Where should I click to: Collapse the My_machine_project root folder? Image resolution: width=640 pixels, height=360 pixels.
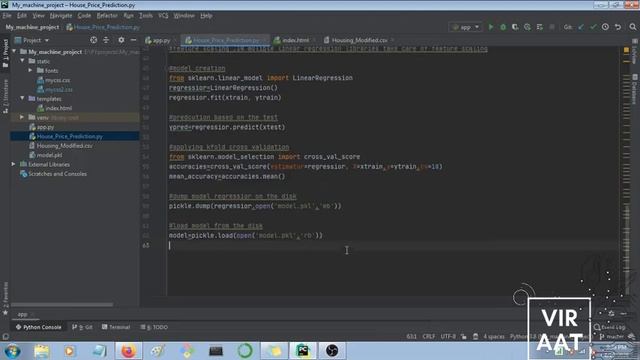point(15,52)
